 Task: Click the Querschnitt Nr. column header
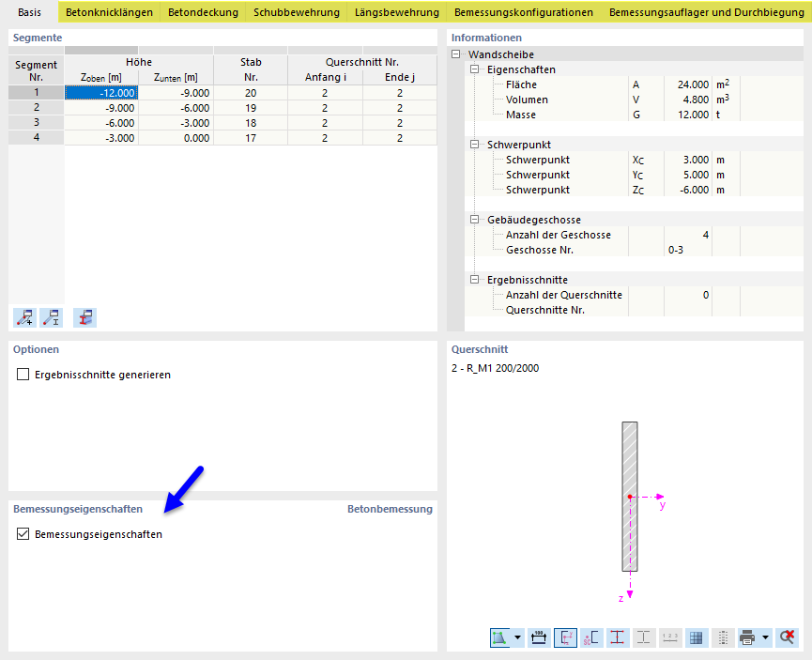coord(362,62)
